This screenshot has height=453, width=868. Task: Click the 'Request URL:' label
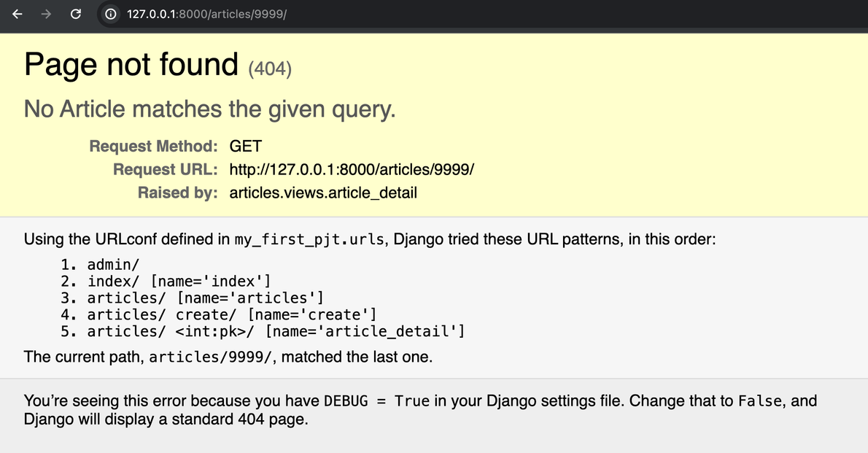tap(165, 169)
